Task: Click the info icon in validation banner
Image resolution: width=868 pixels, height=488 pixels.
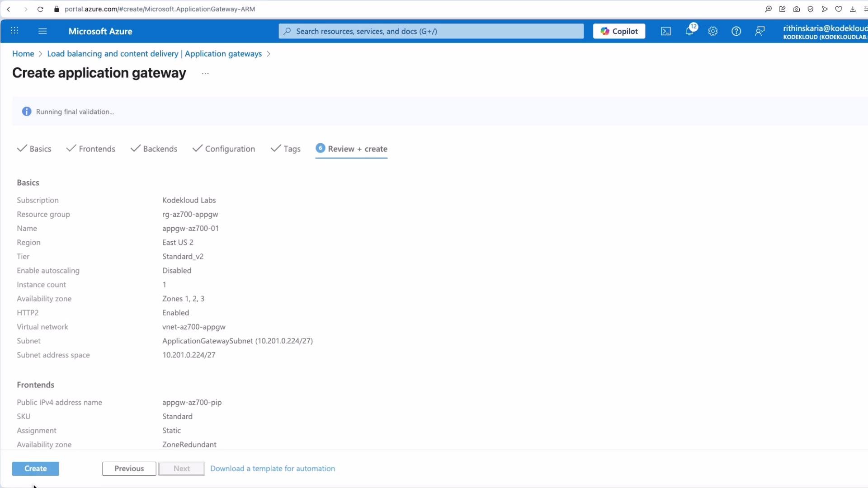Action: coord(27,112)
